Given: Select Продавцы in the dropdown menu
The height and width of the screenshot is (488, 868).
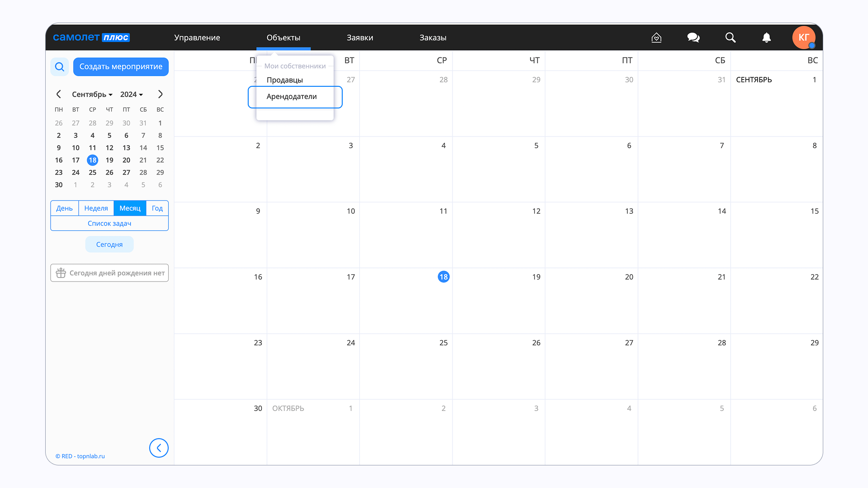Looking at the screenshot, I should tap(285, 80).
